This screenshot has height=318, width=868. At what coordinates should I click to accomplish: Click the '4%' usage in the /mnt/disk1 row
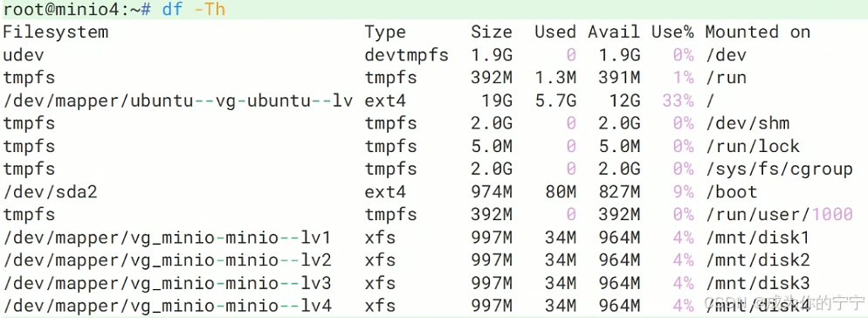pyautogui.click(x=683, y=238)
